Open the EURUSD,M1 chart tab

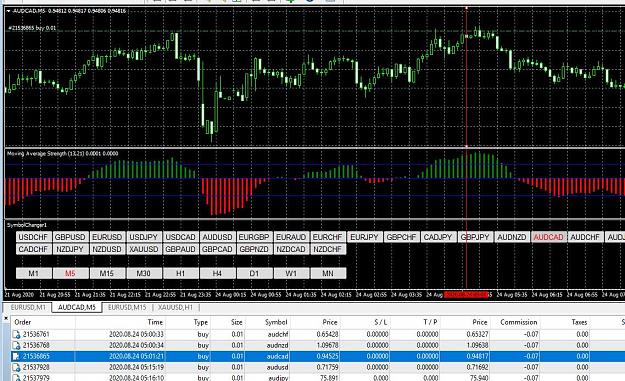(28, 307)
